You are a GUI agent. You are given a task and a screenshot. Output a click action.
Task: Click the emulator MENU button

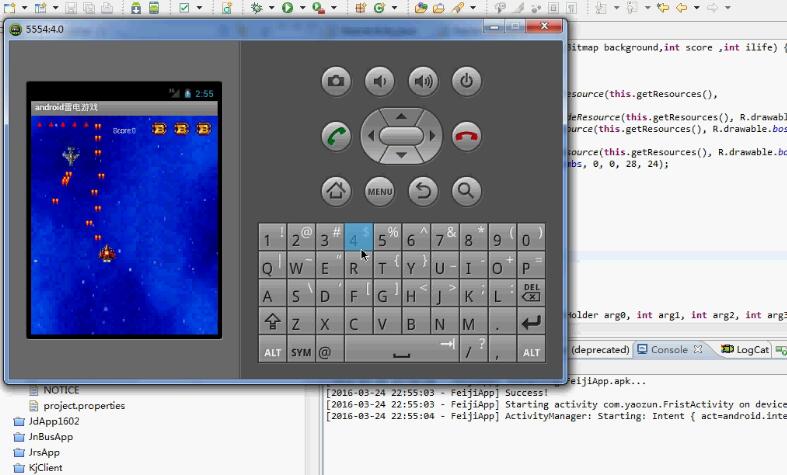379,191
